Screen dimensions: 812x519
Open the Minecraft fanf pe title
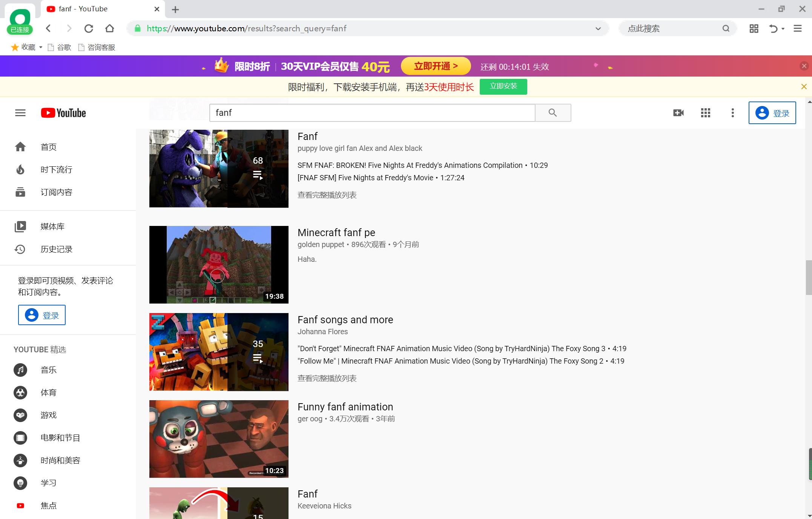(336, 232)
